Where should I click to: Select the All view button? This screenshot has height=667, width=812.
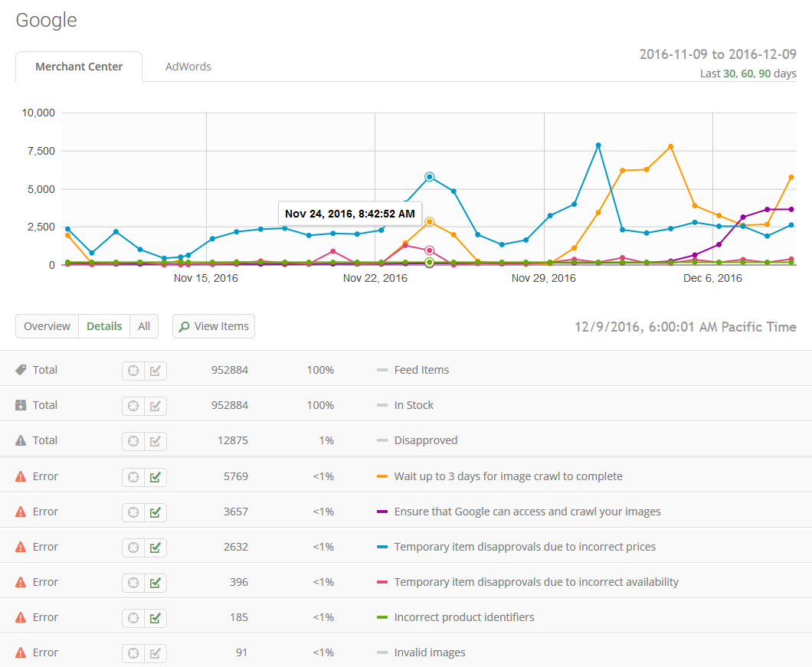(x=144, y=326)
